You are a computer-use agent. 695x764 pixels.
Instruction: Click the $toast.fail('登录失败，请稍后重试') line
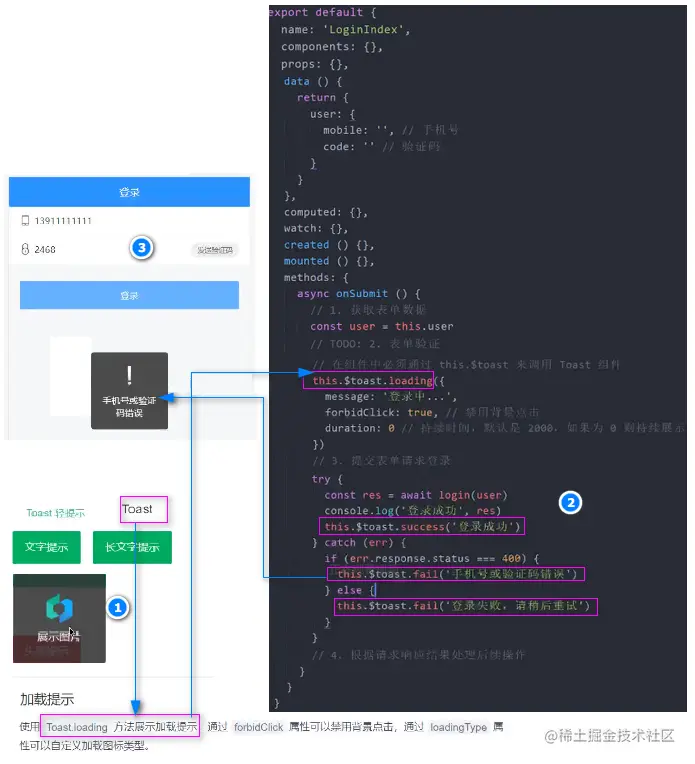click(465, 606)
